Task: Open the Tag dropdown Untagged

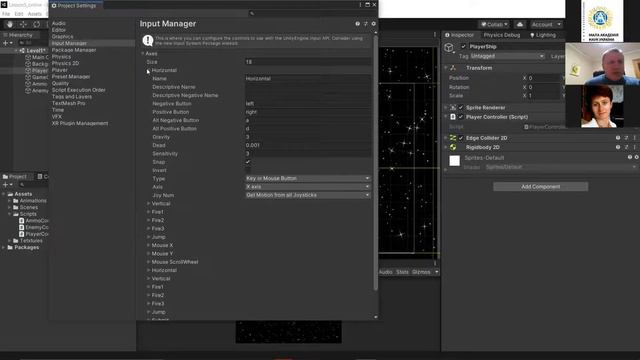Action: tap(507, 56)
